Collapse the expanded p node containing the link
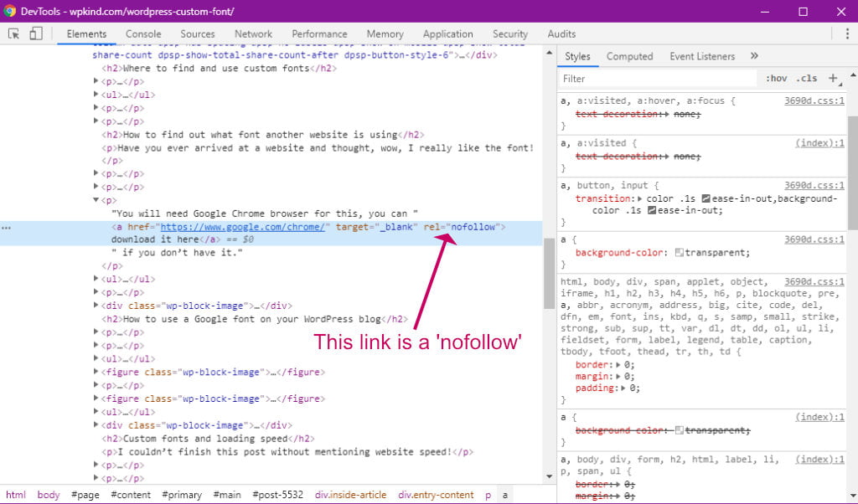 [x=97, y=200]
